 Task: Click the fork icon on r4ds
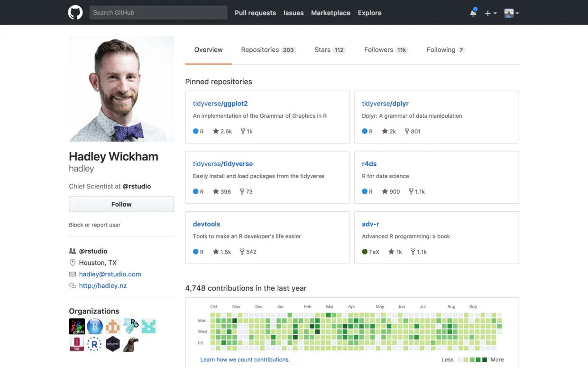point(411,191)
